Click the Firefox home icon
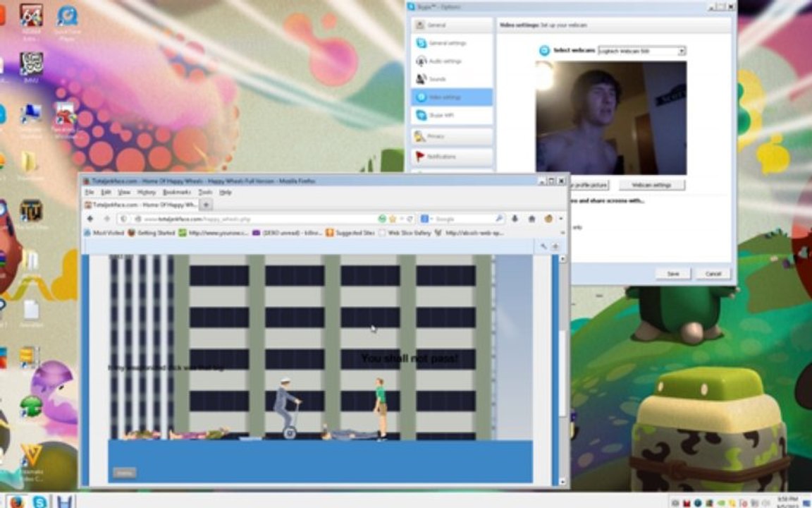 531,219
